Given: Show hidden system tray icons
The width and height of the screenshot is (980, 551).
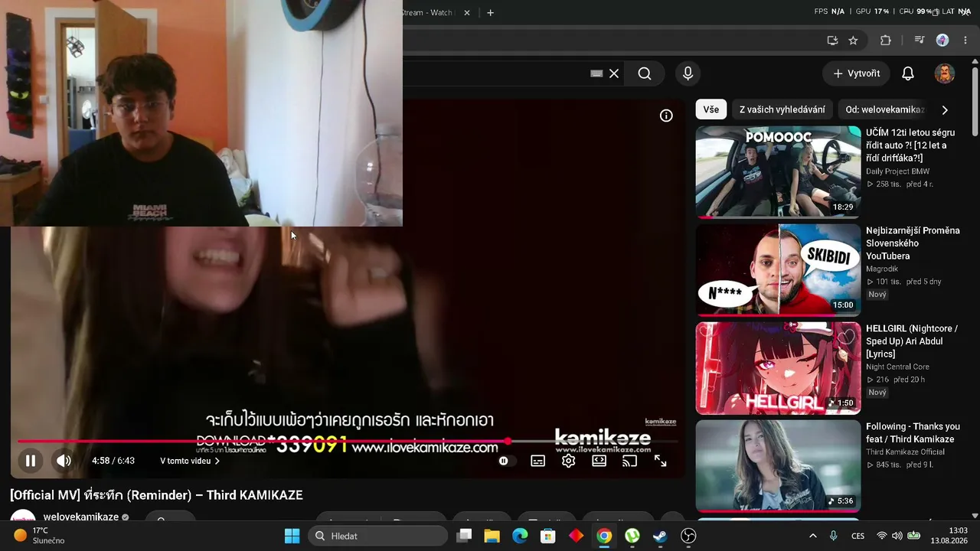Looking at the screenshot, I should pyautogui.click(x=812, y=536).
